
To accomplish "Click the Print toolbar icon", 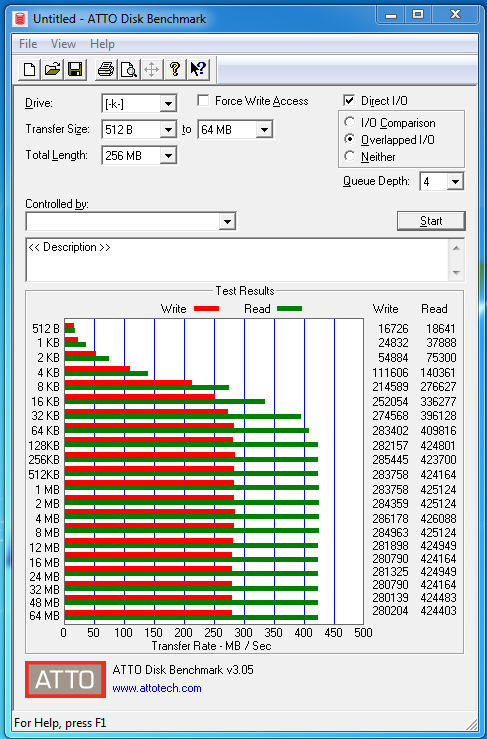I will [106, 69].
